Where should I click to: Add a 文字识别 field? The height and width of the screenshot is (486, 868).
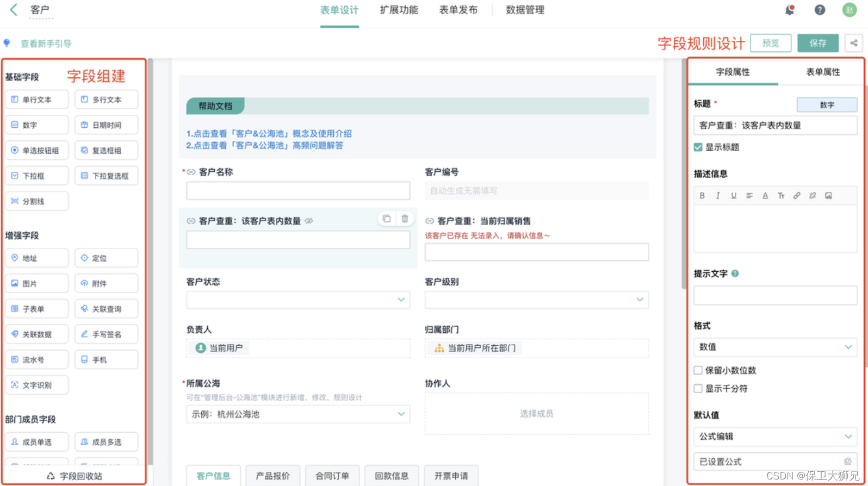[37, 385]
